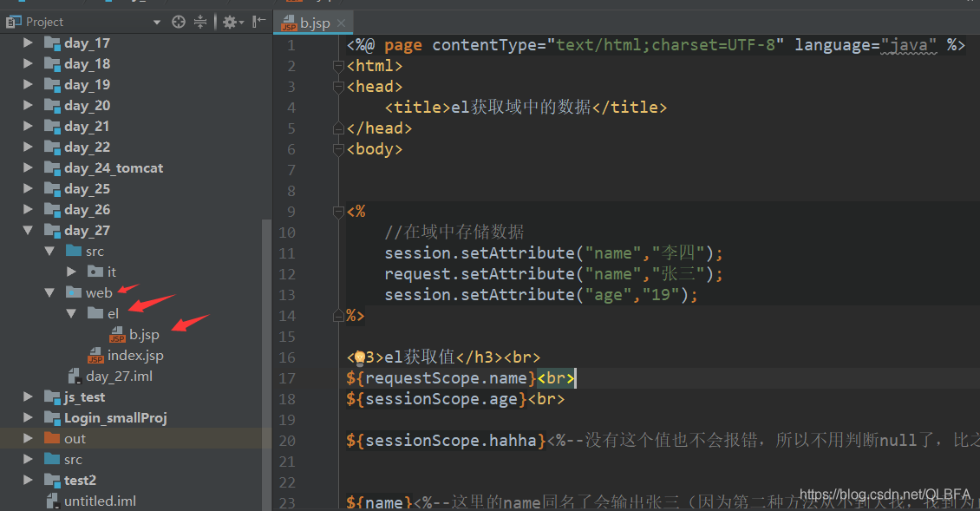Click the day_27.iml file icon
This screenshot has width=980, height=511.
coord(74,376)
